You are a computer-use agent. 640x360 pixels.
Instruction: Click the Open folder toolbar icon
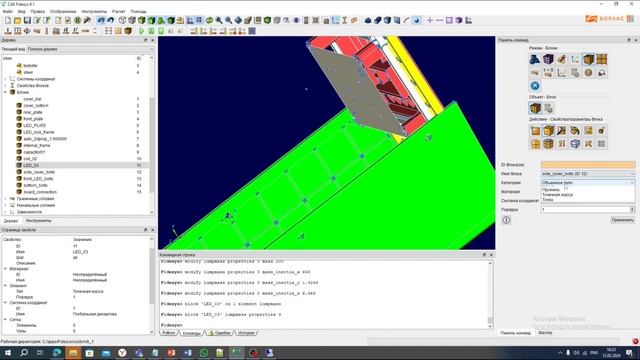pos(18,20)
